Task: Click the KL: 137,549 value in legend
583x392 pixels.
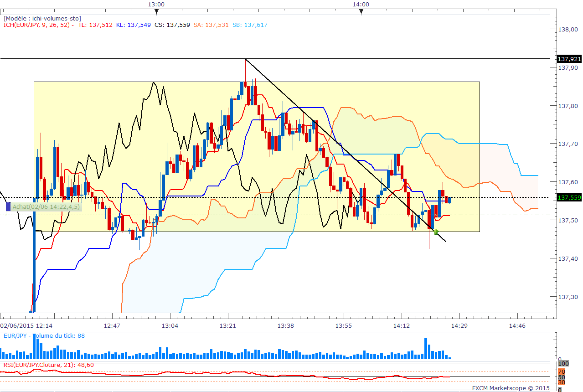Action: pos(133,25)
